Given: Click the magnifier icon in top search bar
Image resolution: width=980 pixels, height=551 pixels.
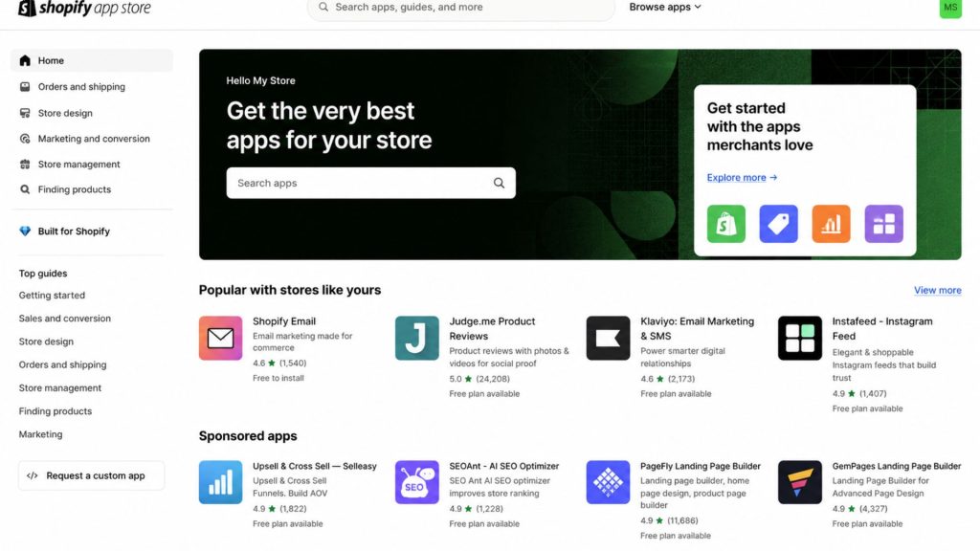Looking at the screenshot, I should pyautogui.click(x=323, y=7).
